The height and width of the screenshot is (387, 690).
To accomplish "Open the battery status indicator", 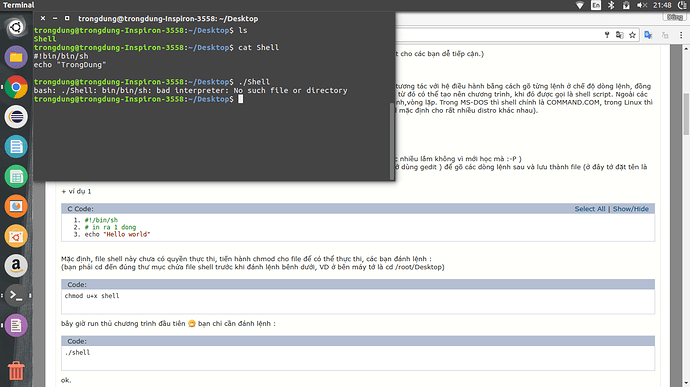I will (x=626, y=5).
